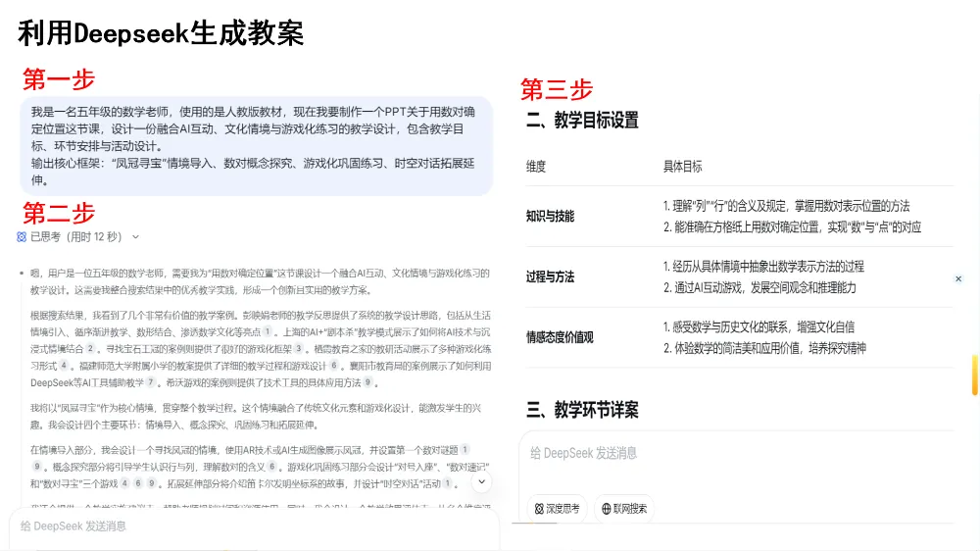This screenshot has width=980, height=551.
Task: Select the 情感态度价值观 row label
Action: point(560,337)
